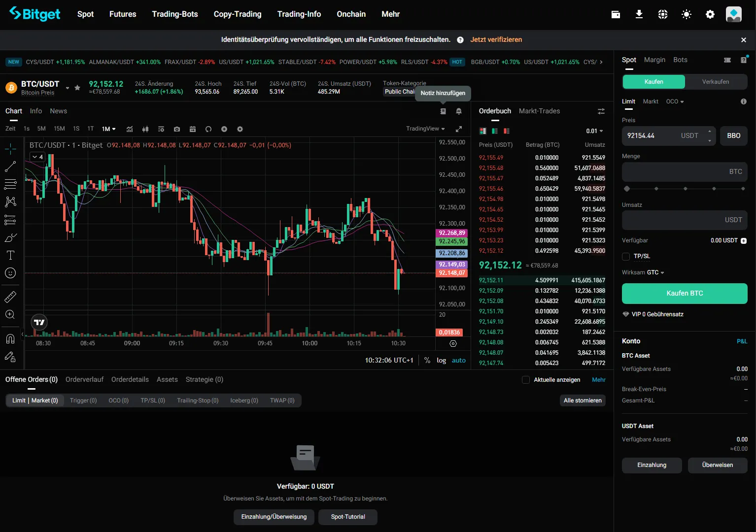Click the Einzahlung button in Konto
Screen dimensions: 756x532
pyautogui.click(x=652, y=465)
